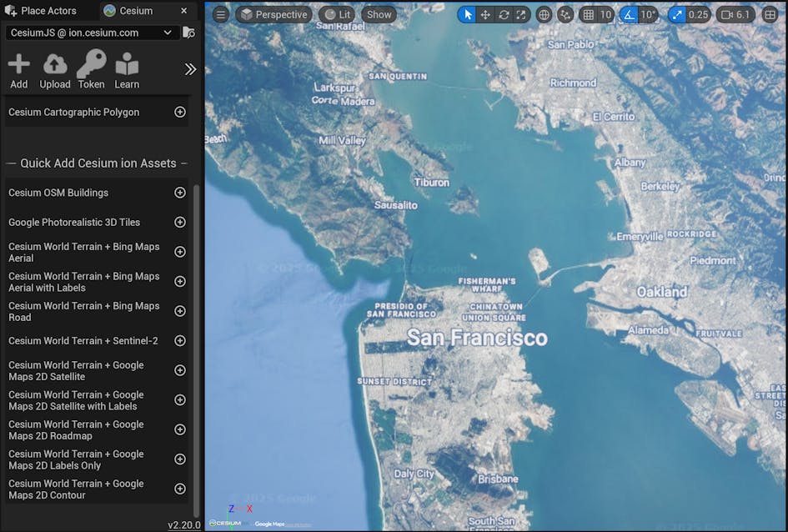Click the world coordinate system globe icon
This screenshot has width=788, height=532.
(545, 14)
